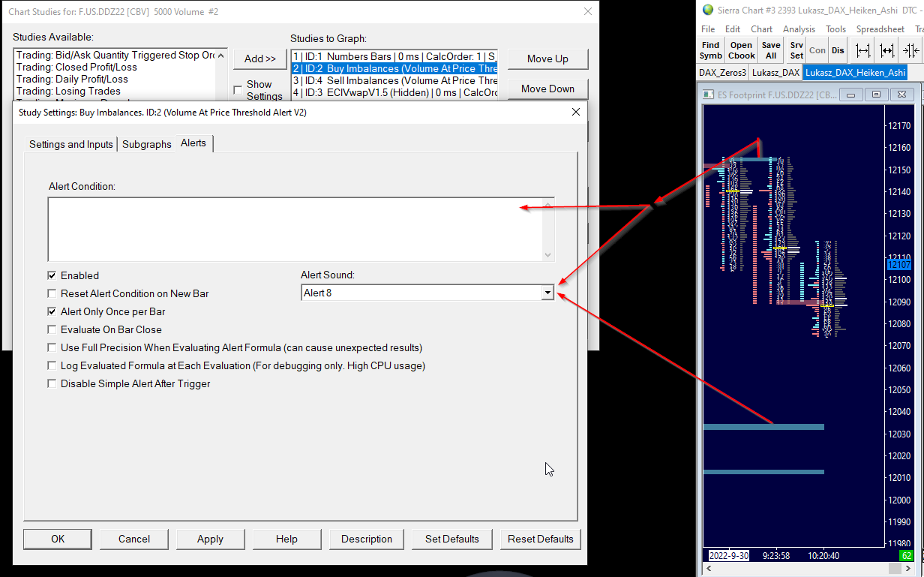Screen dimensions: 924x577
Task: Close the Study Settings dialog
Action: point(576,112)
